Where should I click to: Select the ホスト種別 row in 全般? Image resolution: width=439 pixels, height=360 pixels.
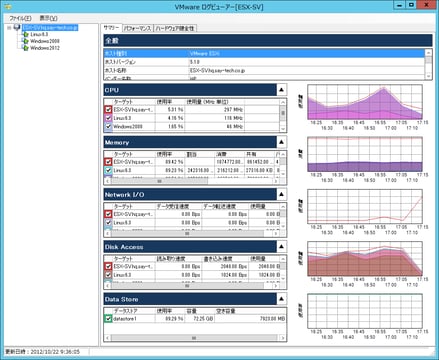click(x=264, y=53)
